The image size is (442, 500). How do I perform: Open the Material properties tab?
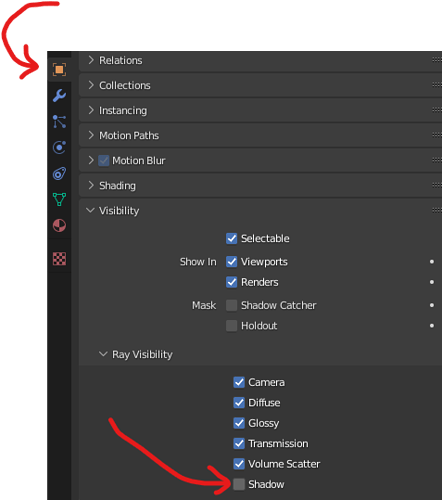[59, 226]
